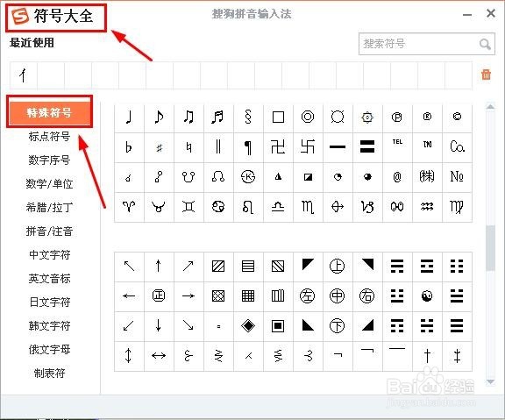This screenshot has height=420, width=505.
Task: Select the dagger † symbol
Action: tap(427, 356)
